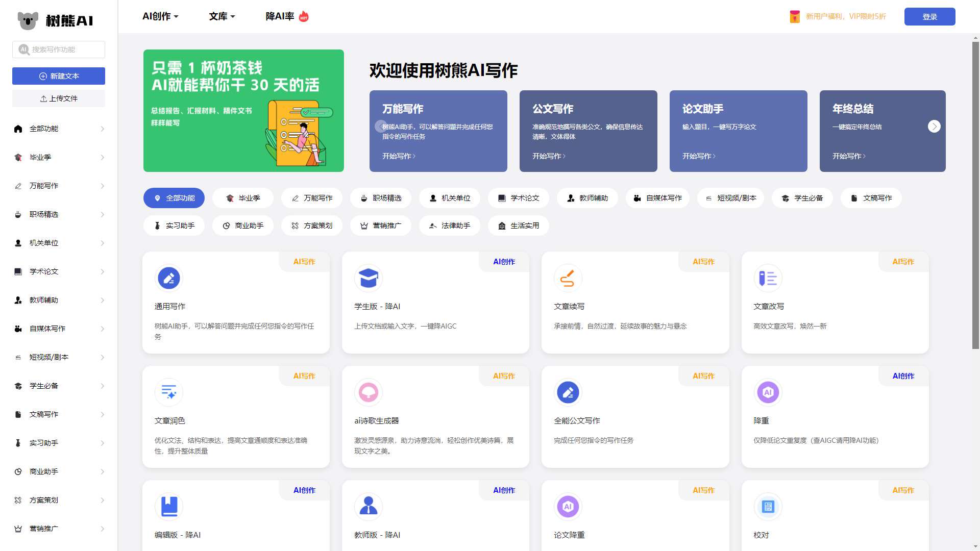
Task: Open the AI创作 dropdown menu
Action: coord(160,16)
